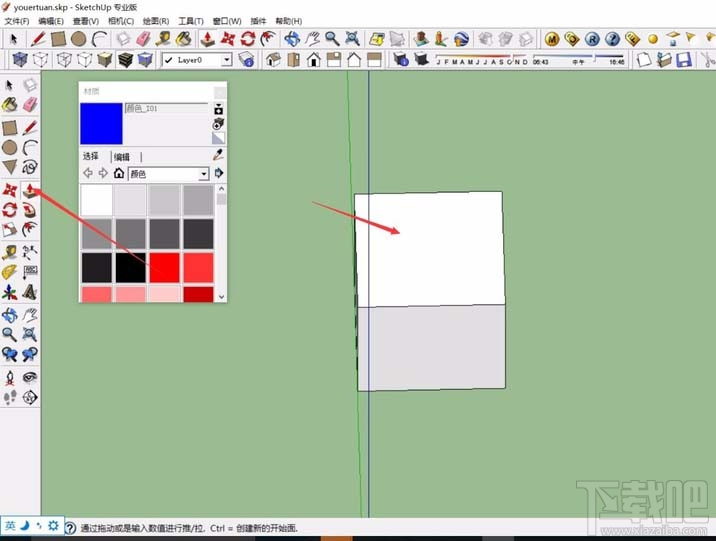
Task: Switch to Shaded With Textures style
Action: [125, 60]
